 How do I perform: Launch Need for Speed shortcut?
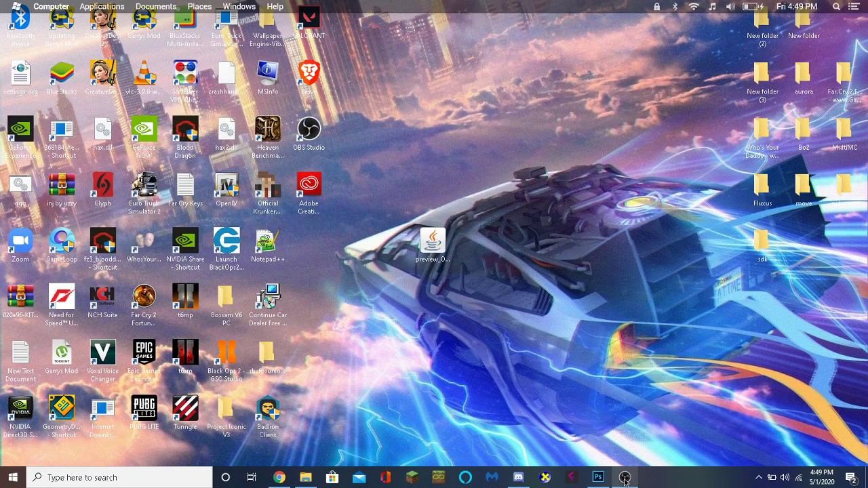[x=62, y=296]
